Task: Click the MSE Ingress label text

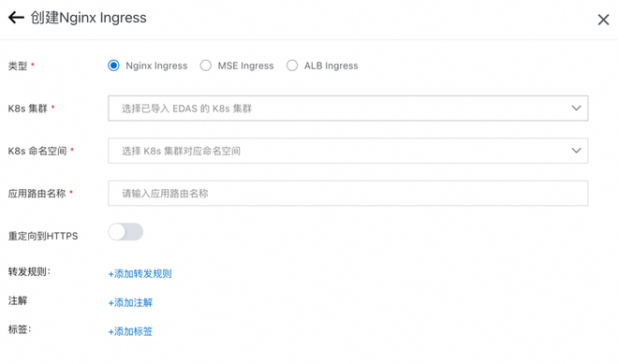Action: [x=246, y=66]
